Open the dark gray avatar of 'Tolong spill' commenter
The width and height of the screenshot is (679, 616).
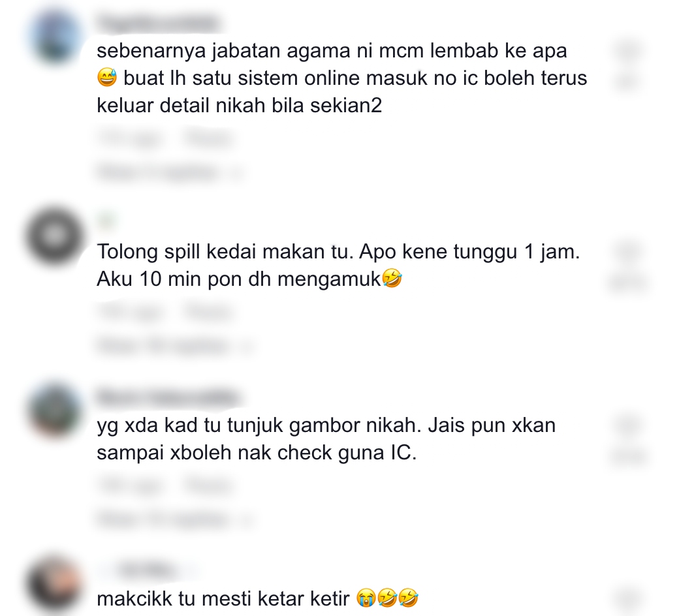55,236
